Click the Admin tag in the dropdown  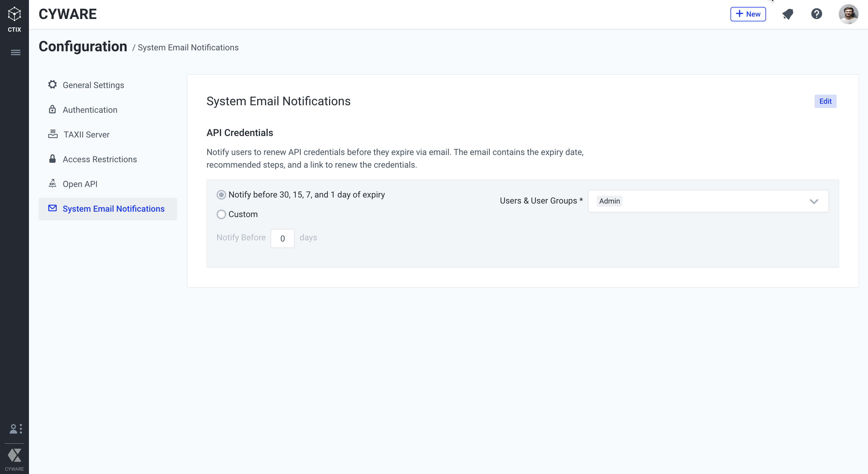click(609, 201)
